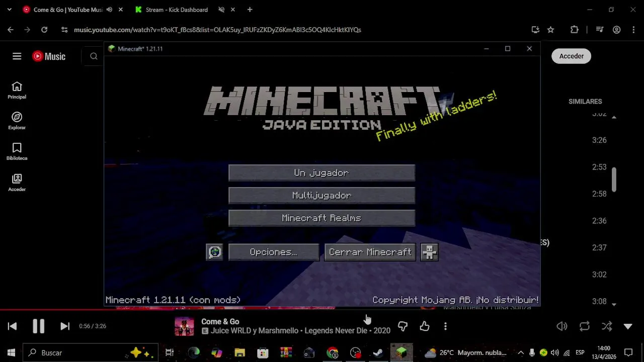
Task: Open Minecraft language selection globe icon
Action: [x=215, y=252]
